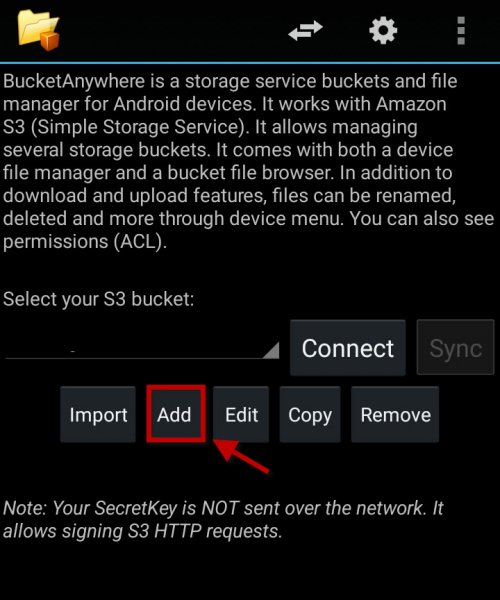Select the Import button
The width and height of the screenshot is (500, 600).
(98, 414)
